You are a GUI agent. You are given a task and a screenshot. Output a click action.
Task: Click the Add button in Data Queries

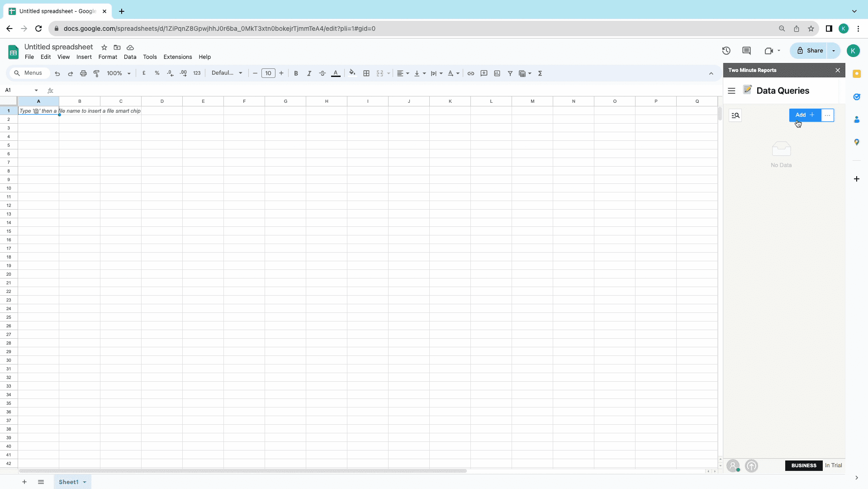click(x=805, y=115)
